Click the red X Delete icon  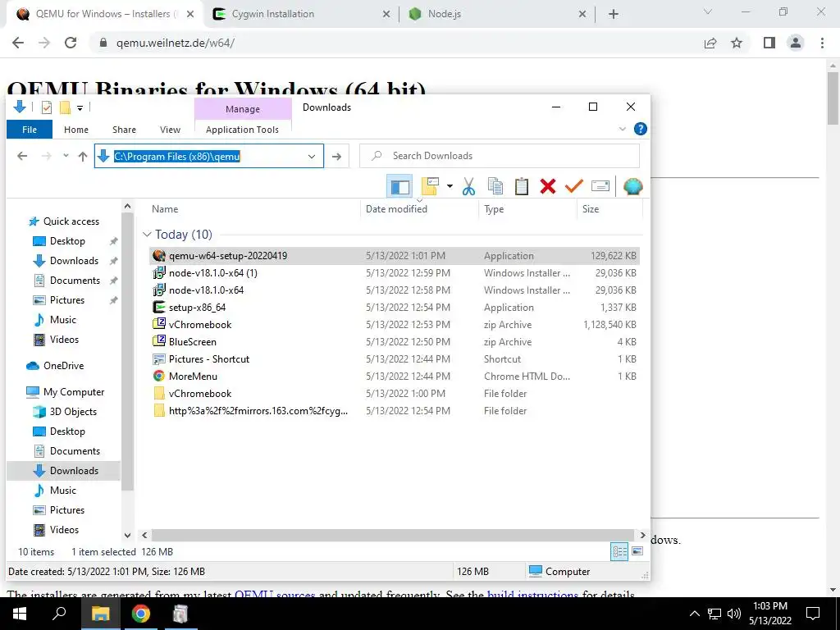[x=547, y=186]
